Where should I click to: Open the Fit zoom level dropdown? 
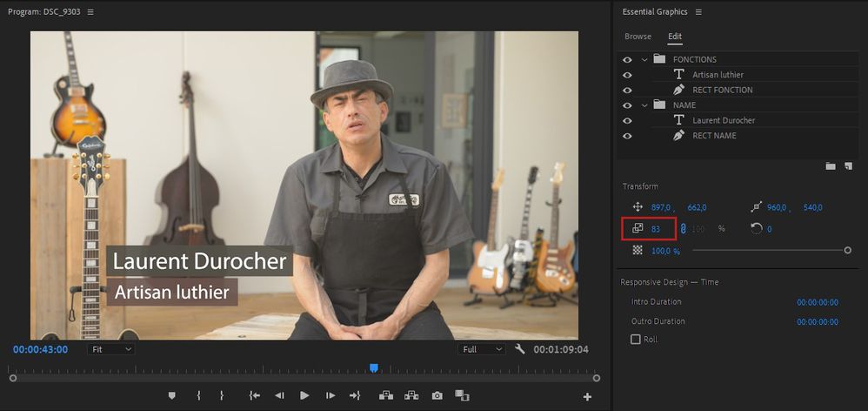point(110,349)
